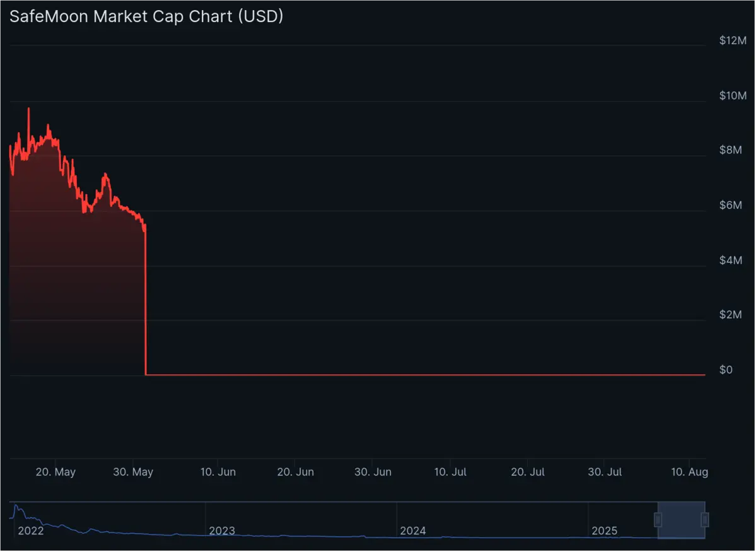Click the 20. May x-axis label
Image resolution: width=756 pixels, height=552 pixels.
[57, 472]
